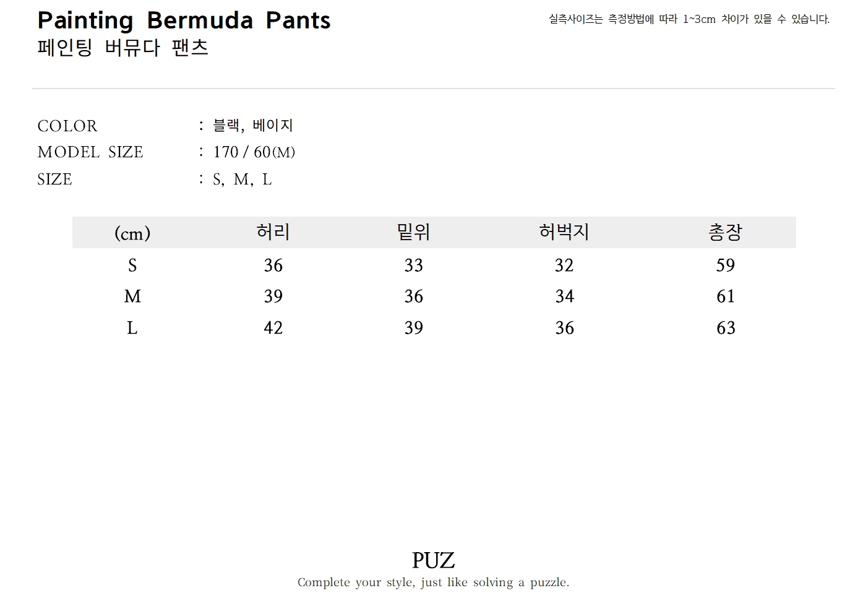Click the 밑위 column header
Image resolution: width=868 pixels, height=614 pixels.
point(413,232)
